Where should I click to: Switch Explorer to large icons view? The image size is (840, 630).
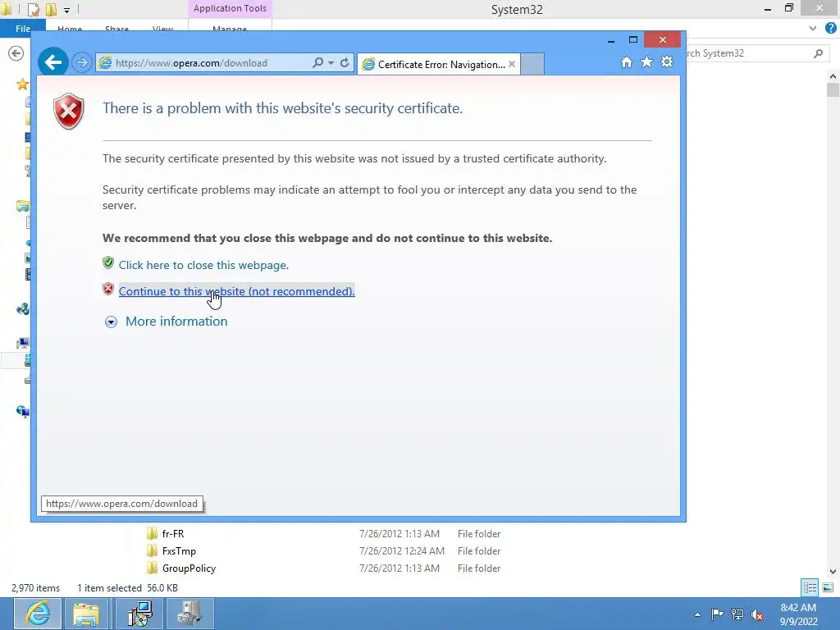pos(828,587)
